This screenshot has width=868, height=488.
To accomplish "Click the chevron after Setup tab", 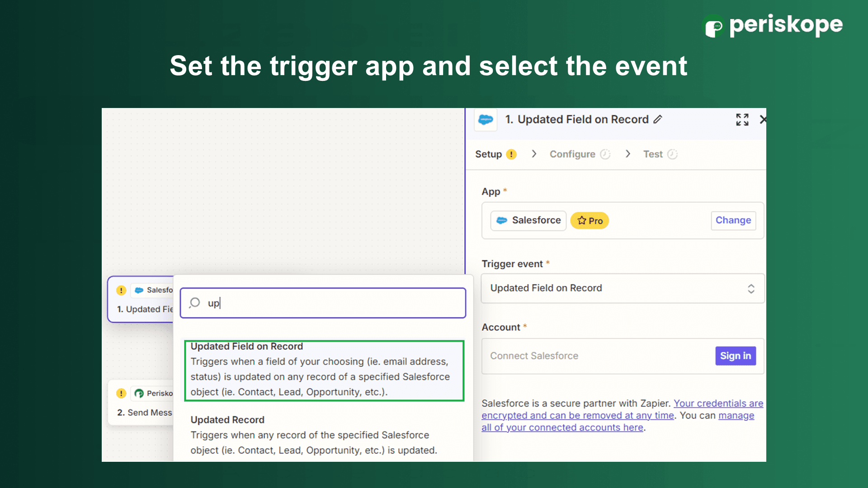I will click(x=534, y=154).
